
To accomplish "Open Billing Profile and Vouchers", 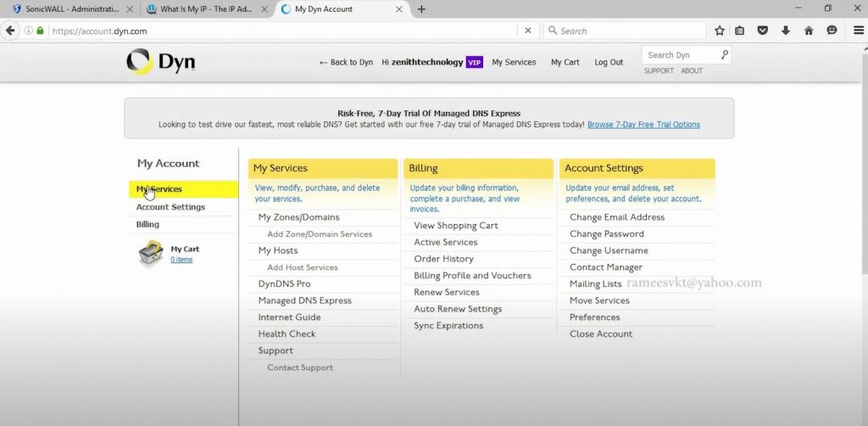I will tap(472, 275).
